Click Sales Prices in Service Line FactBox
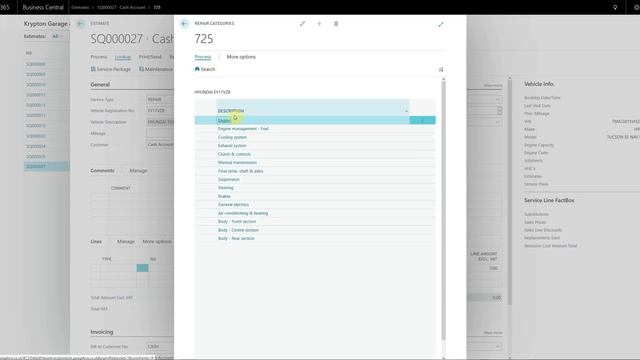 point(535,222)
